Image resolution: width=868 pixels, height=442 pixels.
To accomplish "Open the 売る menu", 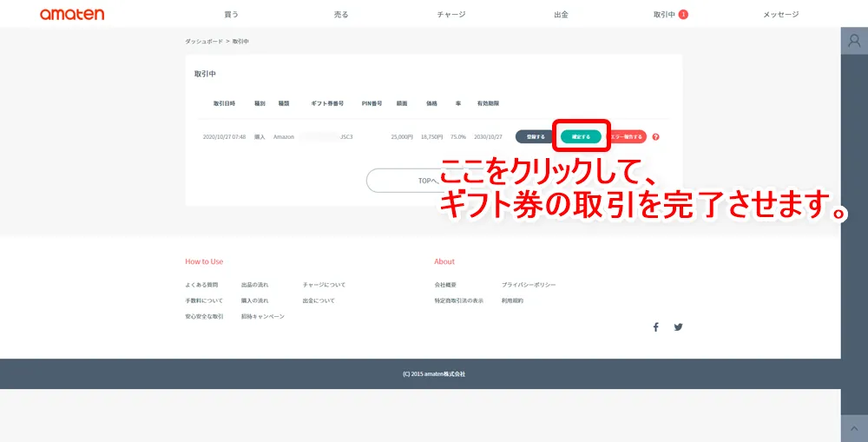I will 341,15.
